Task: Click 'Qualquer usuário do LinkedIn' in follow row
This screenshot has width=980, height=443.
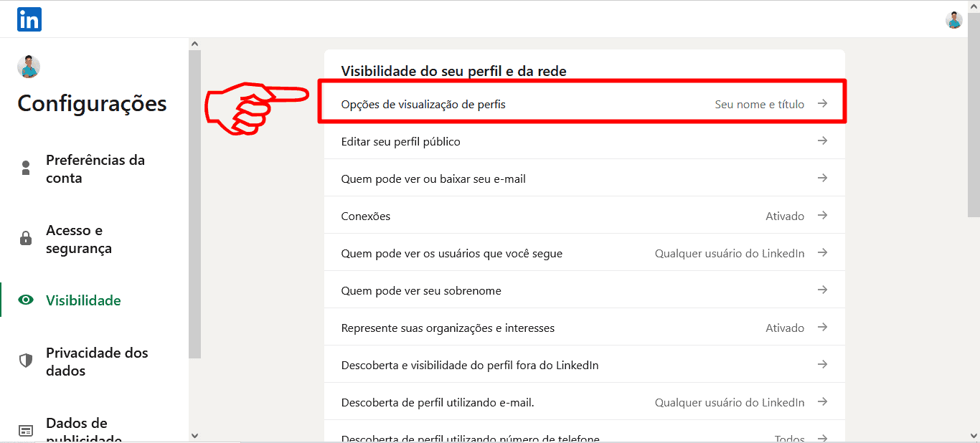Action: pos(730,254)
